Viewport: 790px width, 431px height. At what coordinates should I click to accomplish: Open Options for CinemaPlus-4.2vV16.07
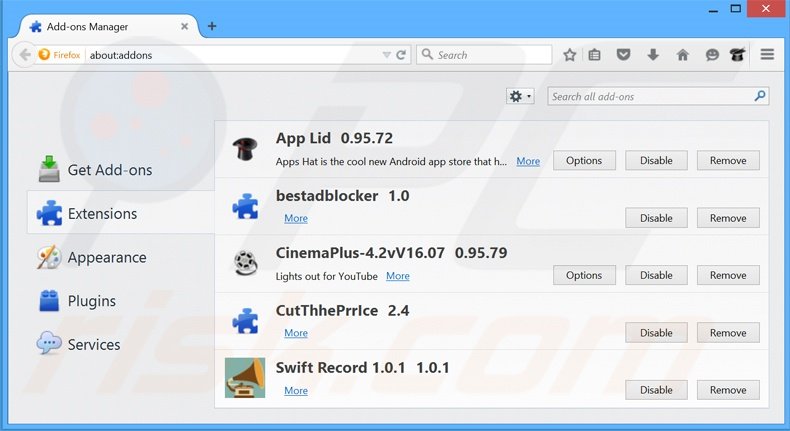pos(584,275)
